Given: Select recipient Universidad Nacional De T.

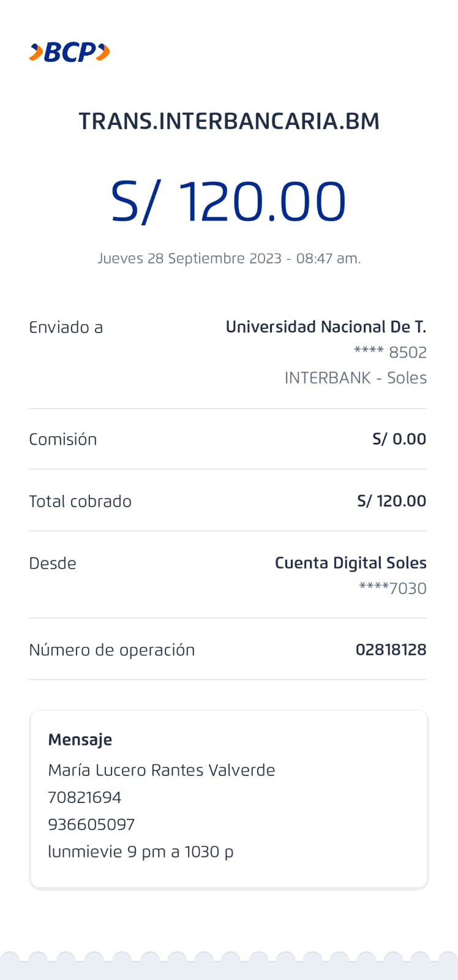Looking at the screenshot, I should point(326,327).
